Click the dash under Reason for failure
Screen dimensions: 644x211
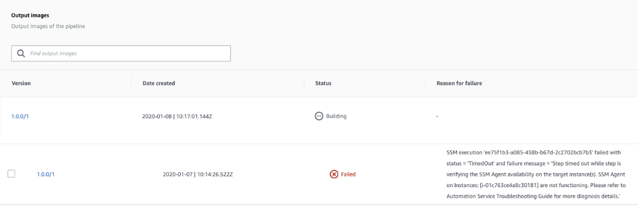point(437,117)
